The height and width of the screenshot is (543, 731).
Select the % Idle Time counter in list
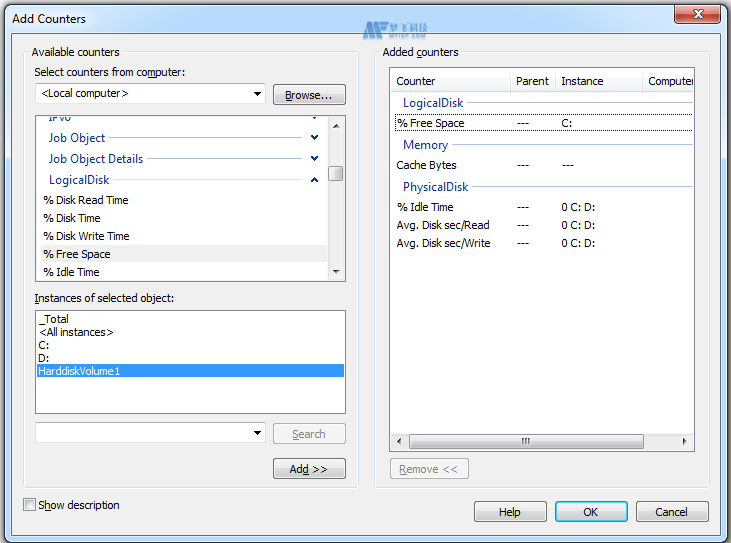pos(71,272)
